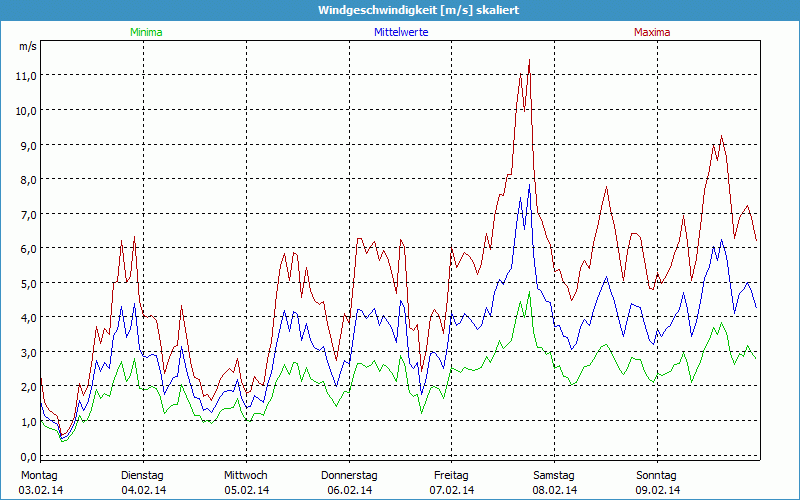Click the '10,0' y-axis value
Image resolution: width=800 pixels, height=500 pixels.
point(27,111)
